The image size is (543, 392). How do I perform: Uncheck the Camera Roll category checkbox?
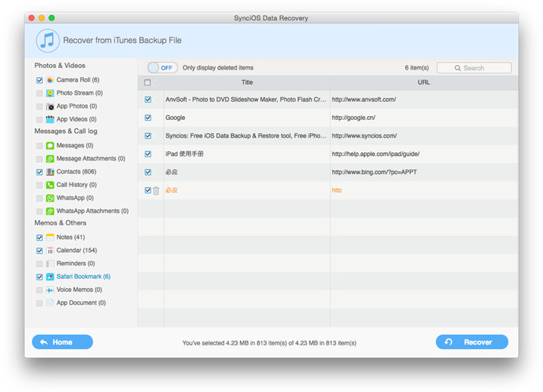(x=40, y=80)
